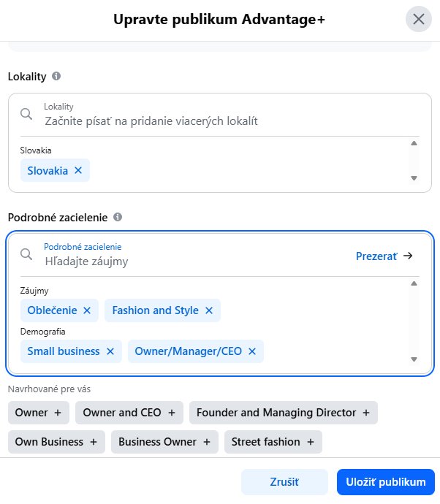Add suggested Owner and CEO targeting
This screenshot has width=440, height=504.
coord(129,413)
